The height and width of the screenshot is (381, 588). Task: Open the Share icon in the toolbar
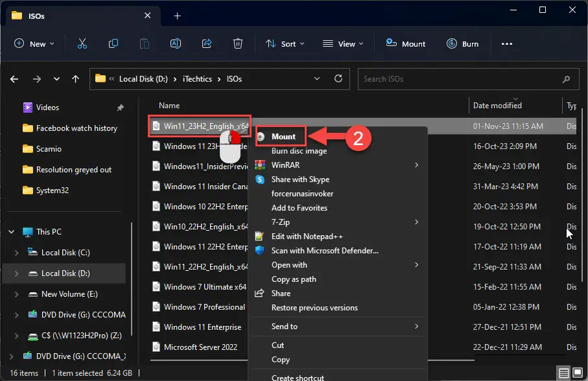tap(207, 43)
